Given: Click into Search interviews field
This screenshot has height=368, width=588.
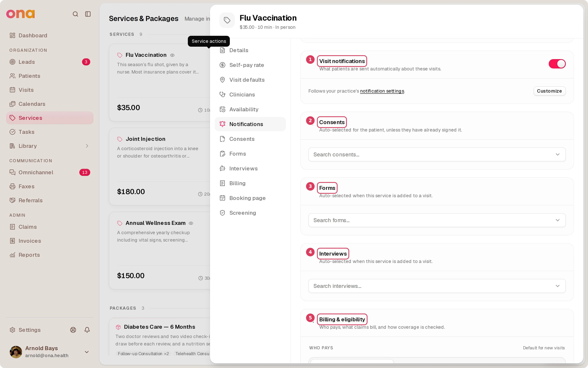Looking at the screenshot, I should 437,286.
